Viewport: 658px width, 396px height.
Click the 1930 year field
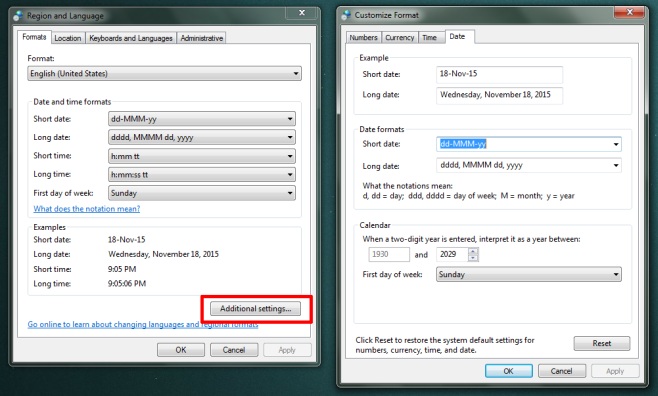click(x=389, y=254)
